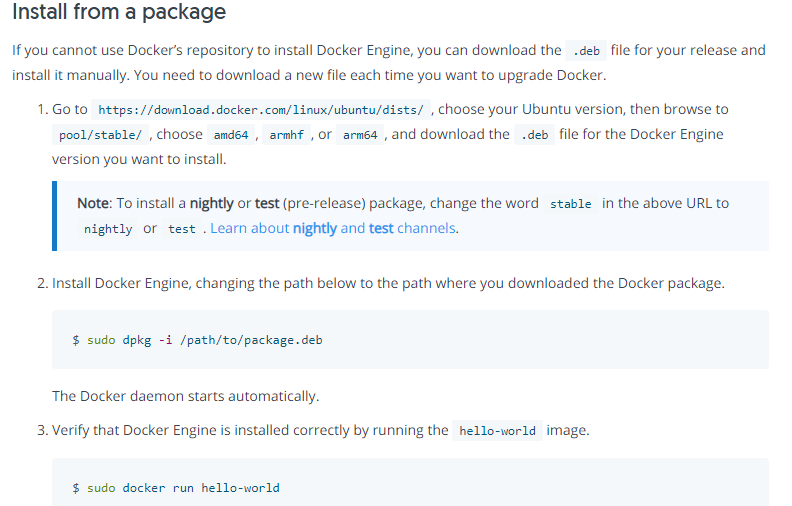Click the 'test' code word in the note
The width and height of the screenshot is (792, 506).
tap(181, 229)
